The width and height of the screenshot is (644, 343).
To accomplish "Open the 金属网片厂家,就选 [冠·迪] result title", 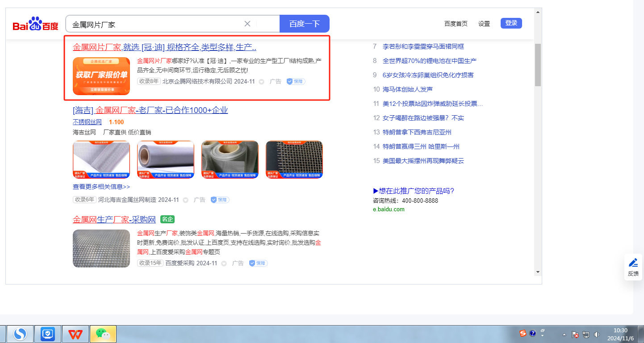I will [164, 47].
